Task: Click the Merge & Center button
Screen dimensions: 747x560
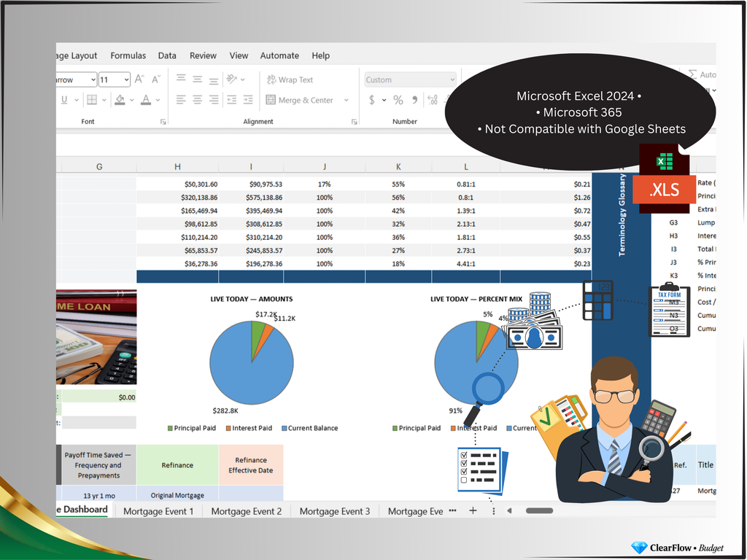Action: (300, 100)
